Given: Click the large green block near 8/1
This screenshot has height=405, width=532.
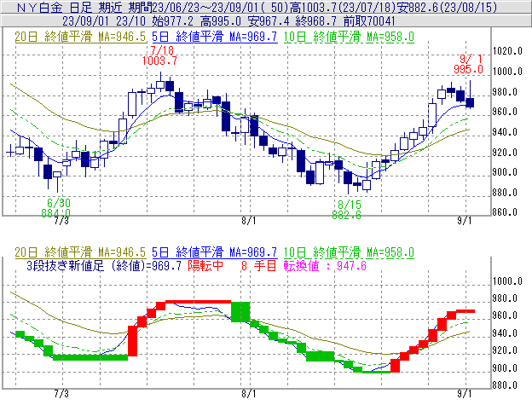Looking at the screenshot, I should [240, 311].
